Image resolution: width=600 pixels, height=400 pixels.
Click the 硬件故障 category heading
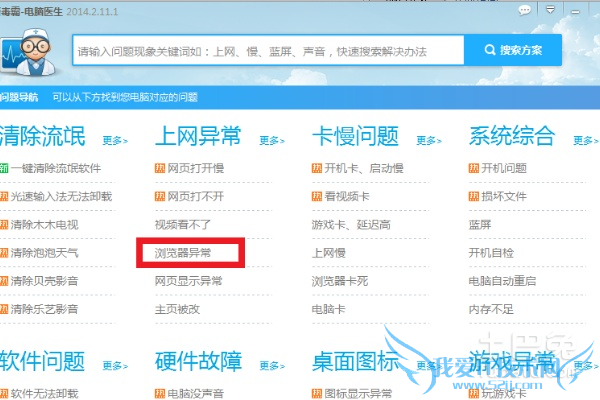click(198, 361)
